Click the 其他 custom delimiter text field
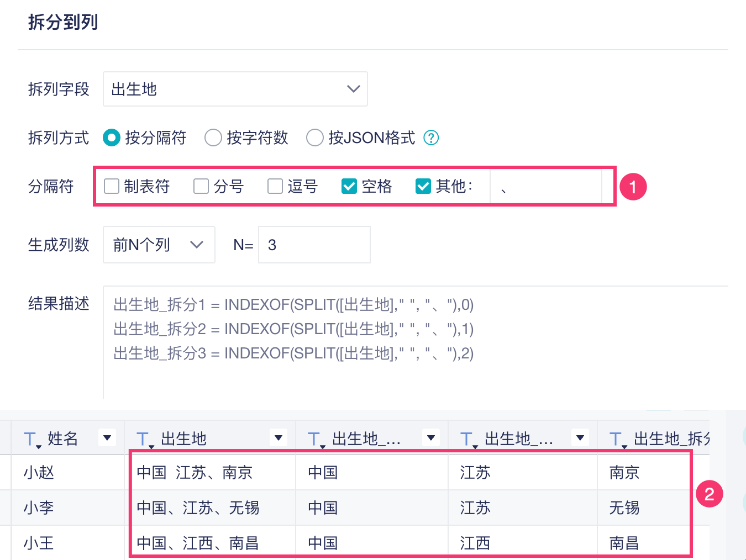The image size is (746, 560). (545, 187)
